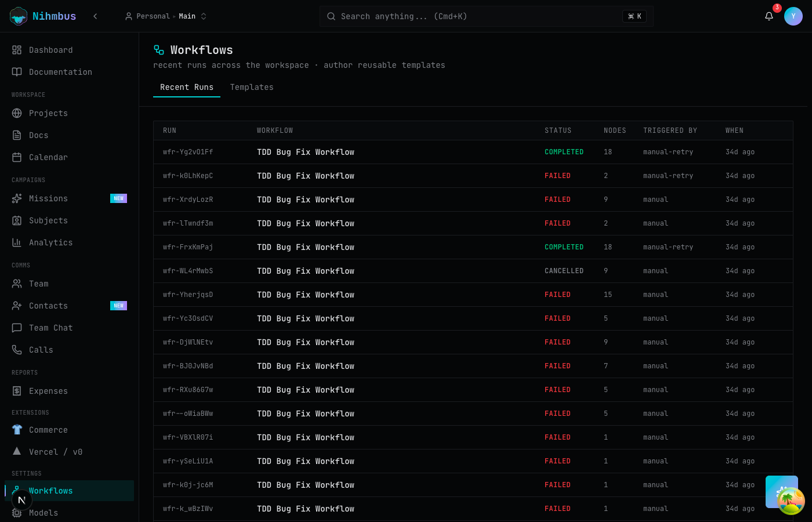The image size is (812, 522).
Task: Click the STATUS column header
Action: (558, 130)
